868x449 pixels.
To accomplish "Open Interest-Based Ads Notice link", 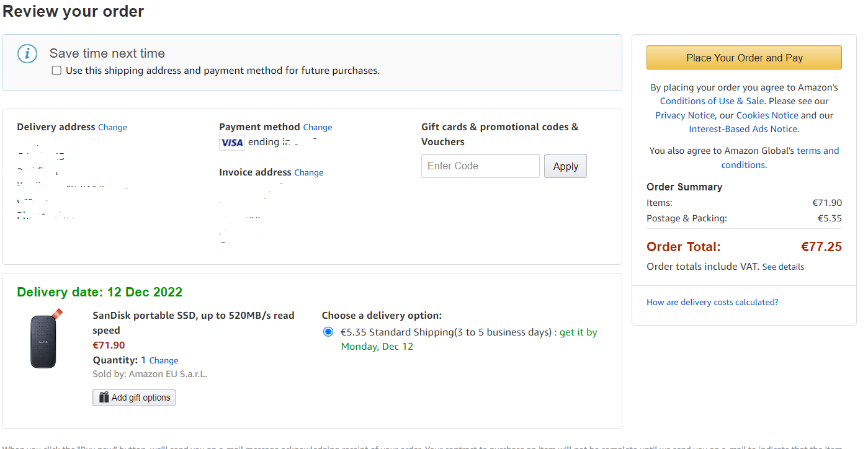I will click(x=743, y=129).
